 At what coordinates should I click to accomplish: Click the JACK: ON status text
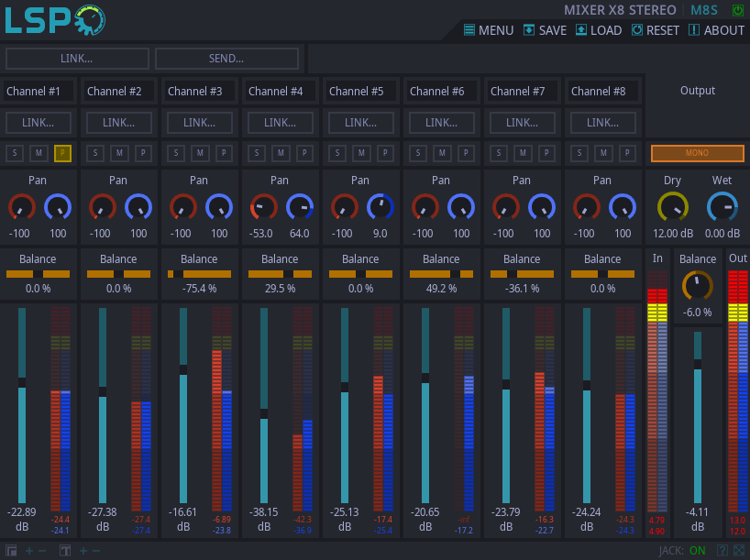tap(682, 551)
